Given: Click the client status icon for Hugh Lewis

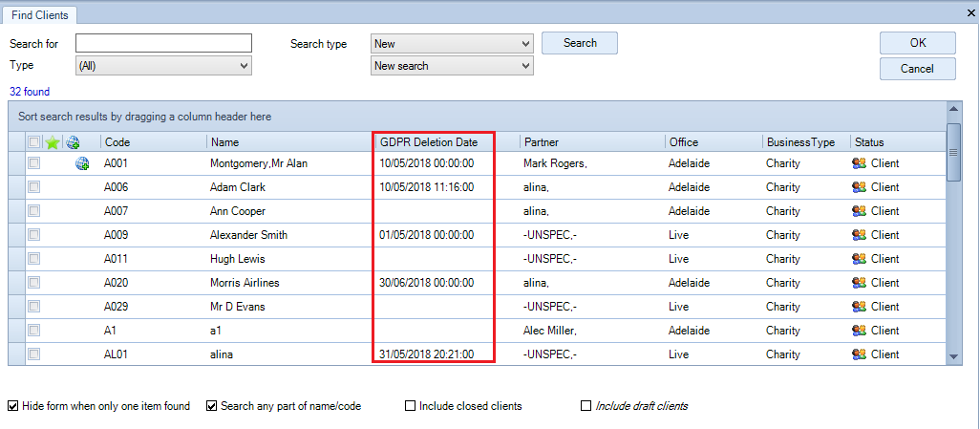Looking at the screenshot, I should [860, 258].
